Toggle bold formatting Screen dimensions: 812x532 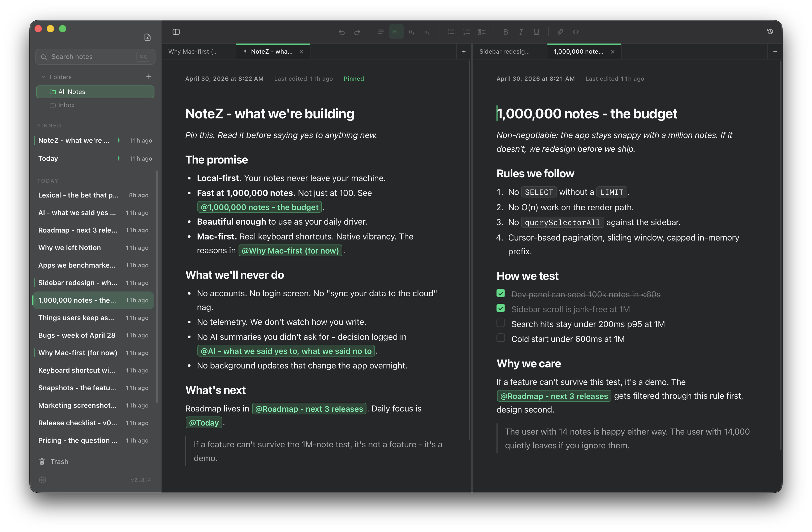pos(505,32)
